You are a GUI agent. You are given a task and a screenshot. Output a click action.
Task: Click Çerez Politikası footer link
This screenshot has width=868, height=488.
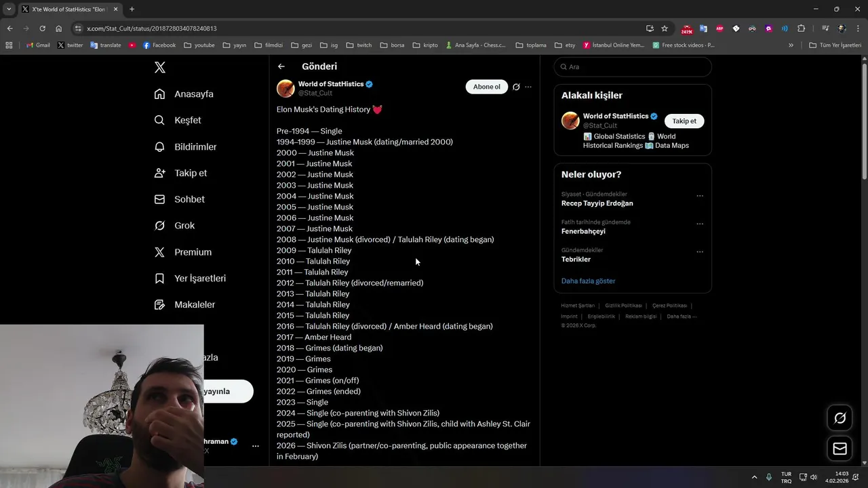669,306
